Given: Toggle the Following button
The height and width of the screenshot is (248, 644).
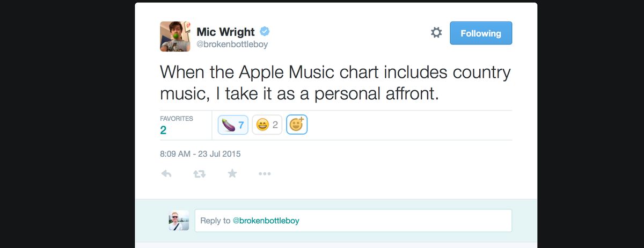Looking at the screenshot, I should coord(480,33).
